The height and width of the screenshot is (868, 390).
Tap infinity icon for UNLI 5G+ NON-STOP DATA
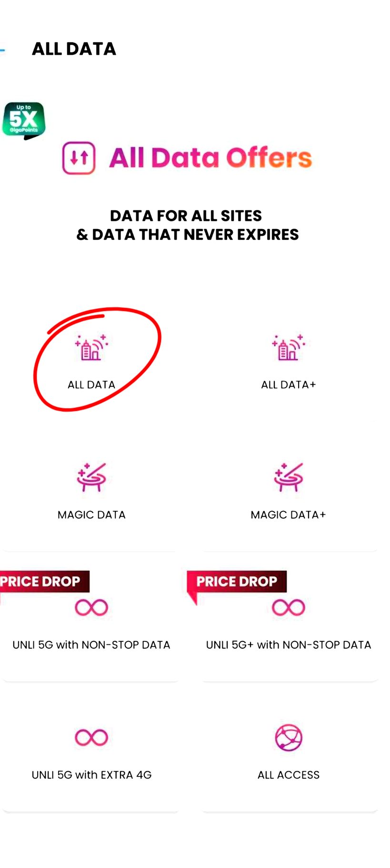(289, 607)
